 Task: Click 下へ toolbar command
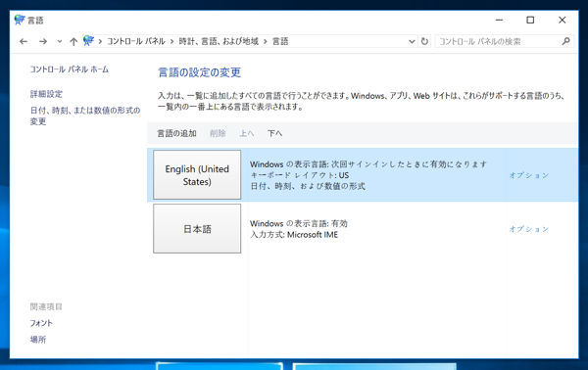pyautogui.click(x=274, y=133)
